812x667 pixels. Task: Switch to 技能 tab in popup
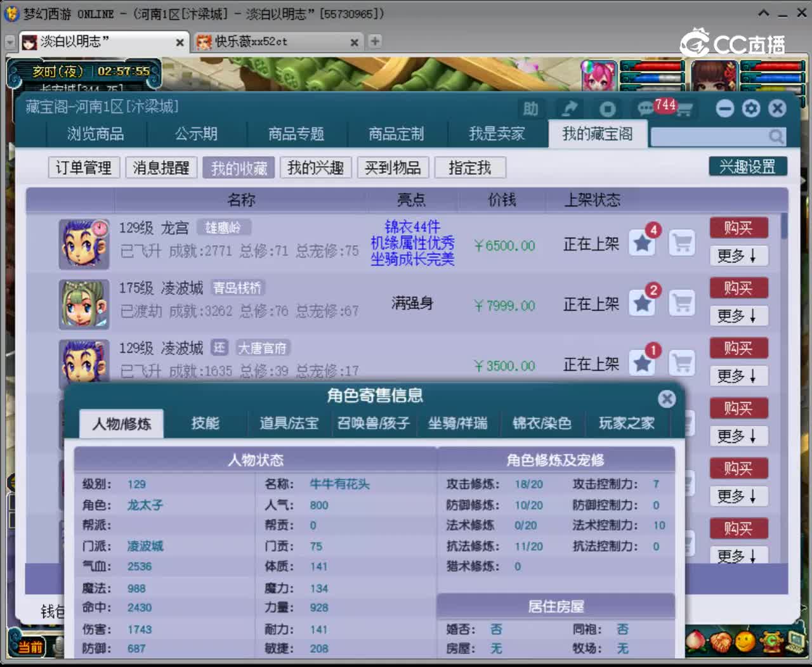(x=206, y=424)
